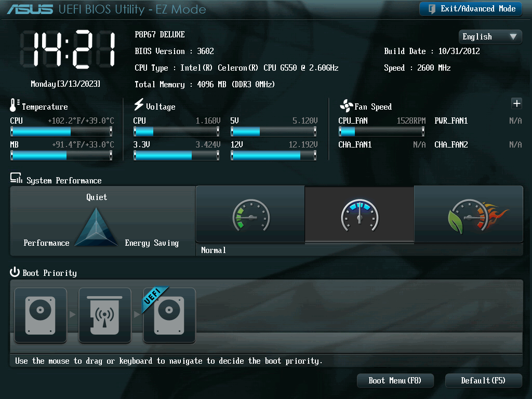Click the network boot device icon
The height and width of the screenshot is (399, 532).
coord(104,315)
